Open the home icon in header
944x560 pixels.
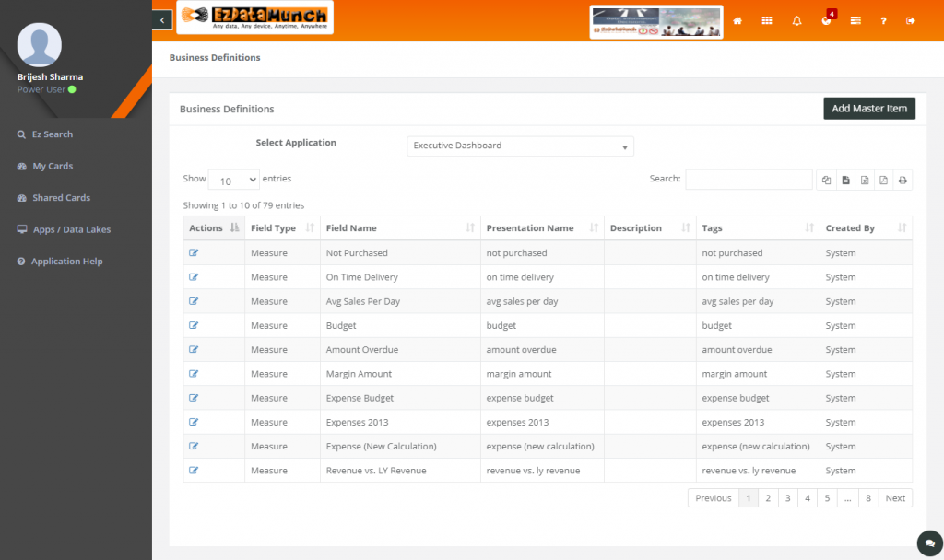tap(737, 21)
